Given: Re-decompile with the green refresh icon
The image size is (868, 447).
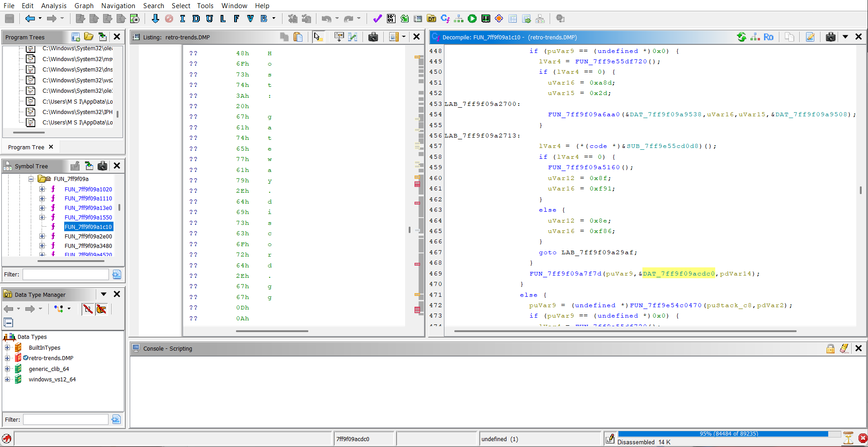Looking at the screenshot, I should pos(741,37).
